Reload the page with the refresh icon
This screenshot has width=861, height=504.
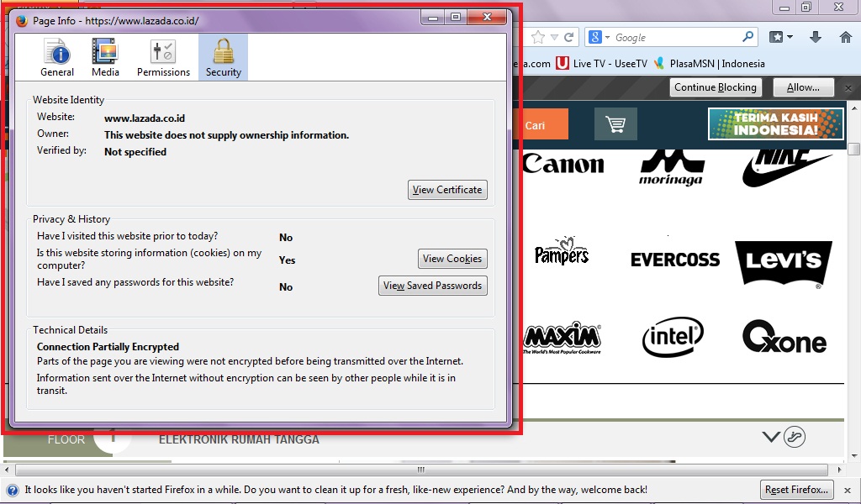(569, 37)
